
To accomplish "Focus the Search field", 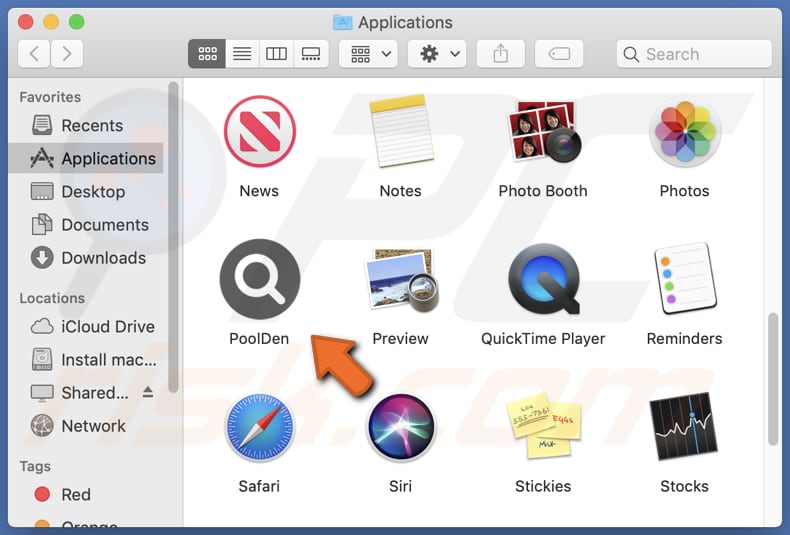I will point(694,54).
